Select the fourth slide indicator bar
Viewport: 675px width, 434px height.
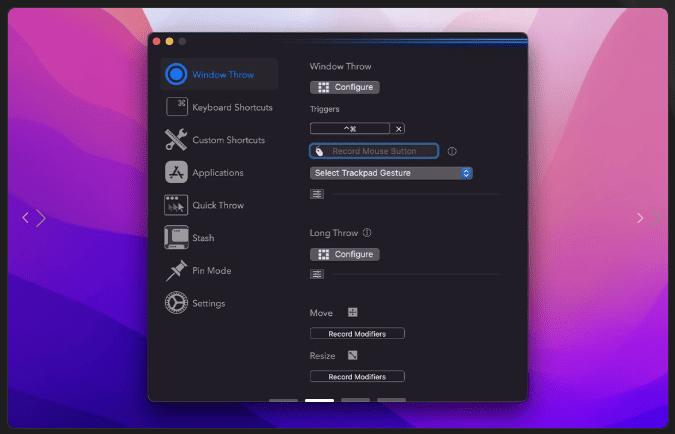click(x=391, y=400)
